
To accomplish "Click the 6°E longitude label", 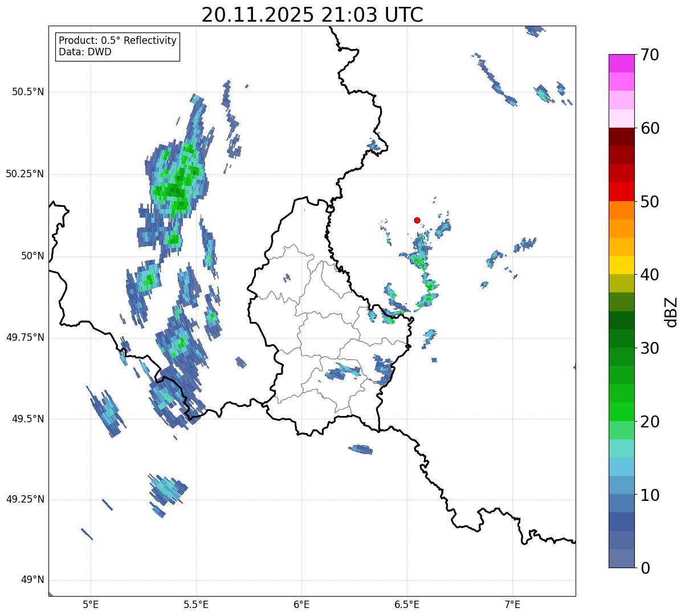I will coord(301,604).
